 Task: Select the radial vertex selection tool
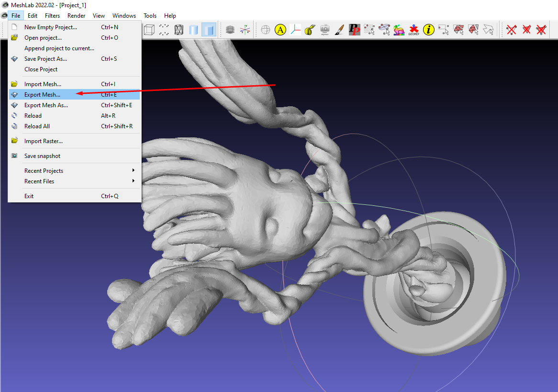click(369, 30)
